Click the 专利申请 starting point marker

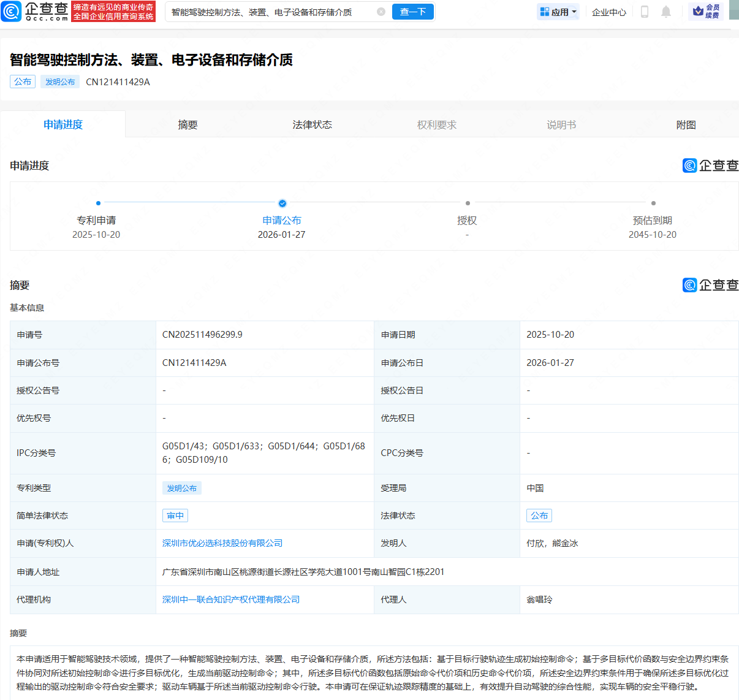coord(98,203)
